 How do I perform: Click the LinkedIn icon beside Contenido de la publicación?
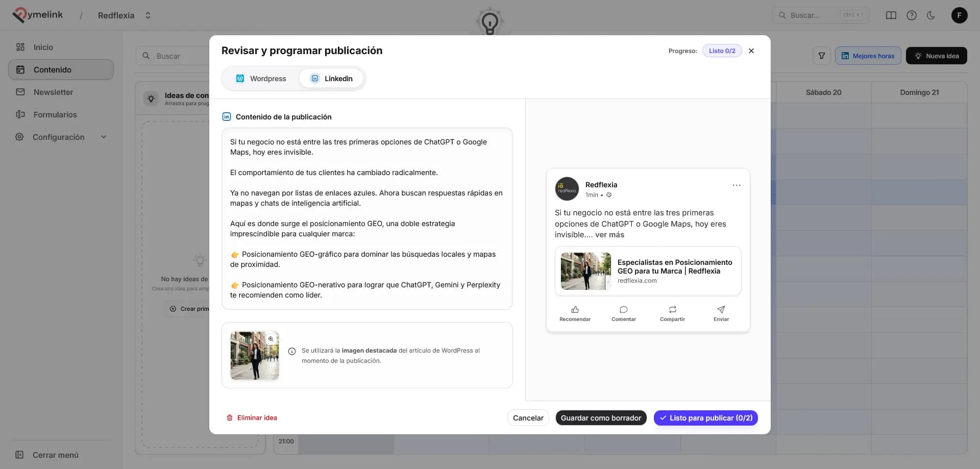[227, 117]
